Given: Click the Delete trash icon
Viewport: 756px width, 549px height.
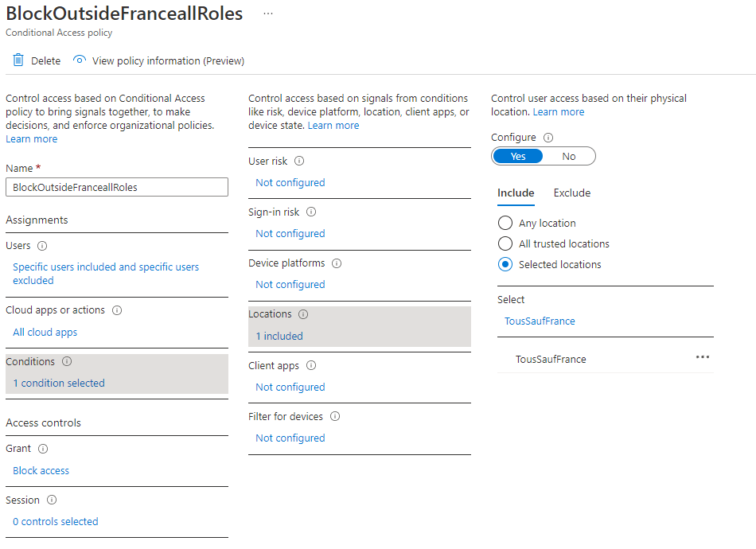Looking at the screenshot, I should (18, 60).
